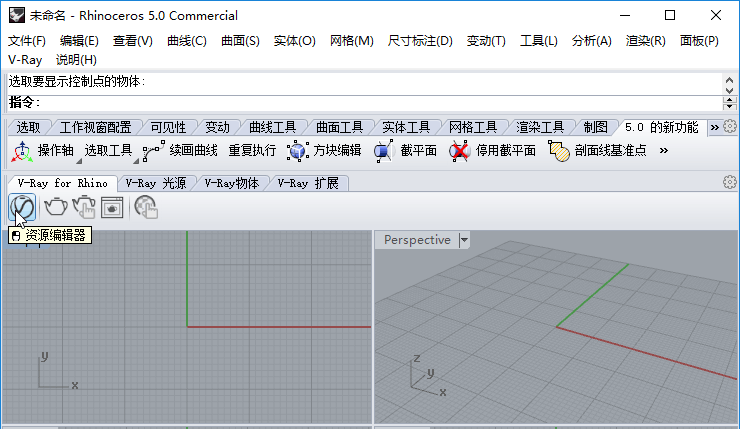Switch to the 渲染工具 tab
The image size is (740, 429).
(540, 127)
